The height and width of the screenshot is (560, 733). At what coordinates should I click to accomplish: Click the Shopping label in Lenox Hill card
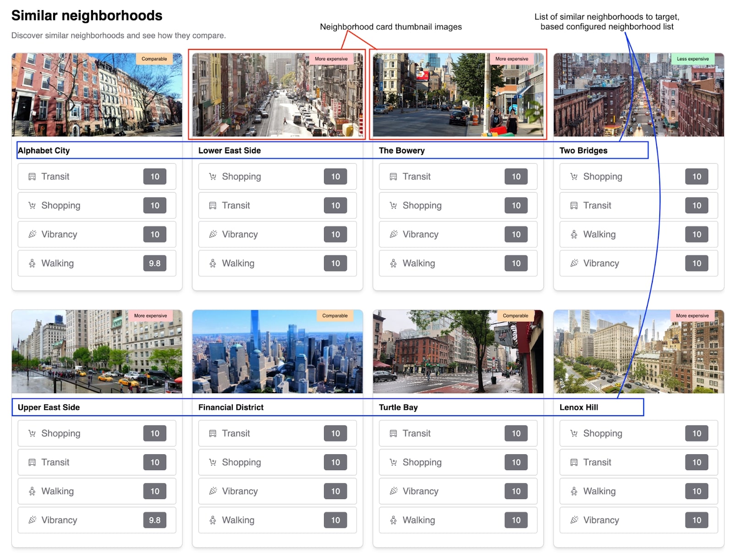[x=602, y=434]
